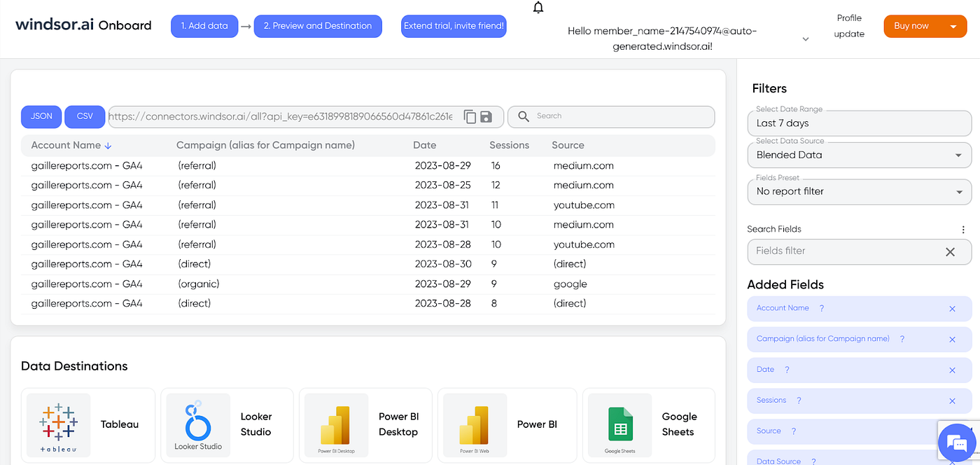980x465 pixels.
Task: Expand the Fields Preset dropdown
Action: coord(860,191)
